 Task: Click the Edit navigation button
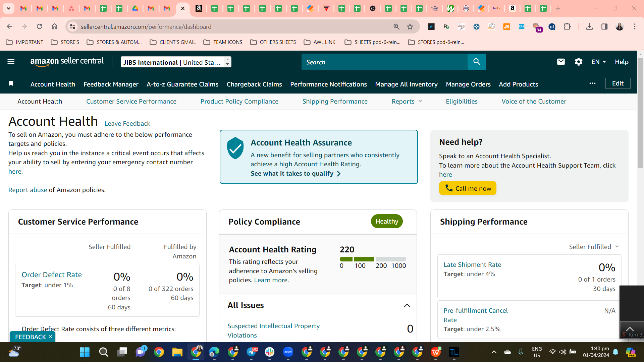tap(618, 83)
